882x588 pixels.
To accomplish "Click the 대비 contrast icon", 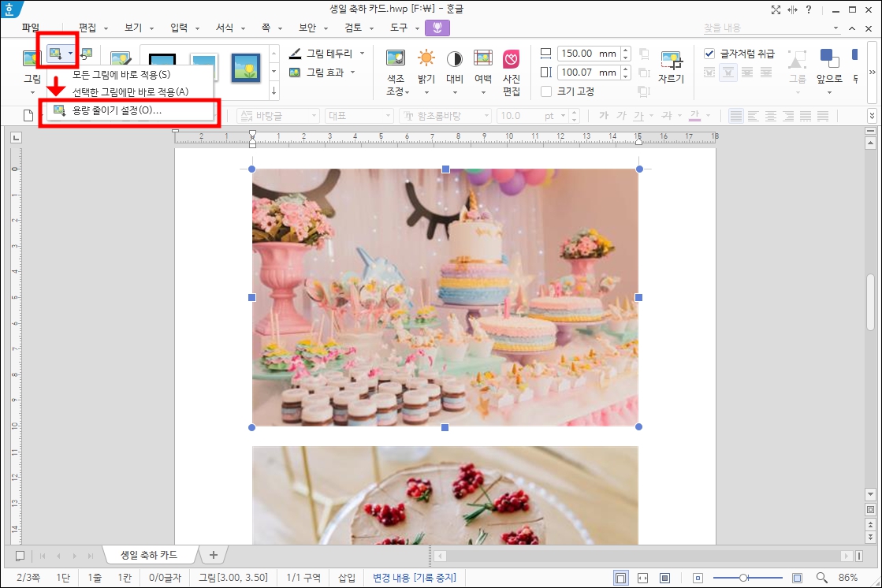I will [455, 58].
